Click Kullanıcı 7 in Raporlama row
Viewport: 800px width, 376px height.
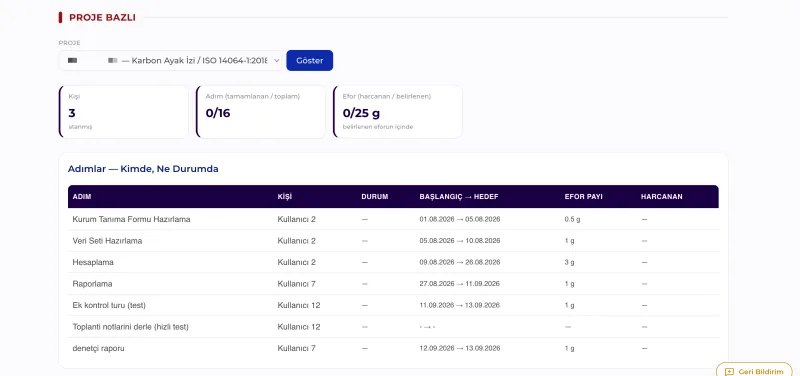click(x=296, y=284)
